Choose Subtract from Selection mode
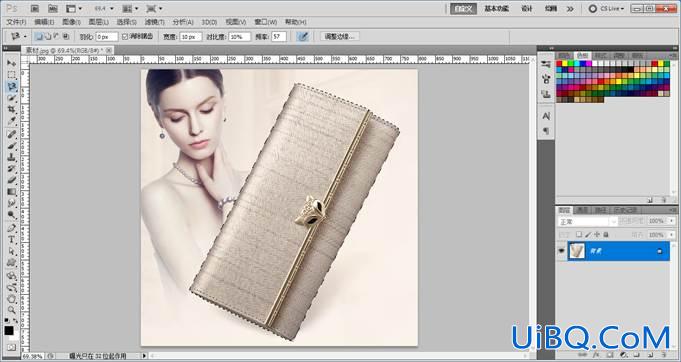This screenshot has height=362, width=681. (56, 37)
